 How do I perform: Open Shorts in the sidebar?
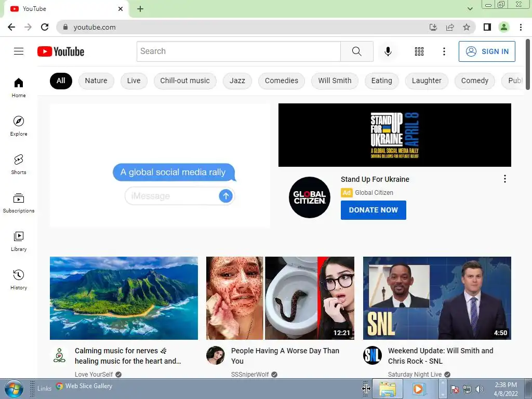(19, 164)
